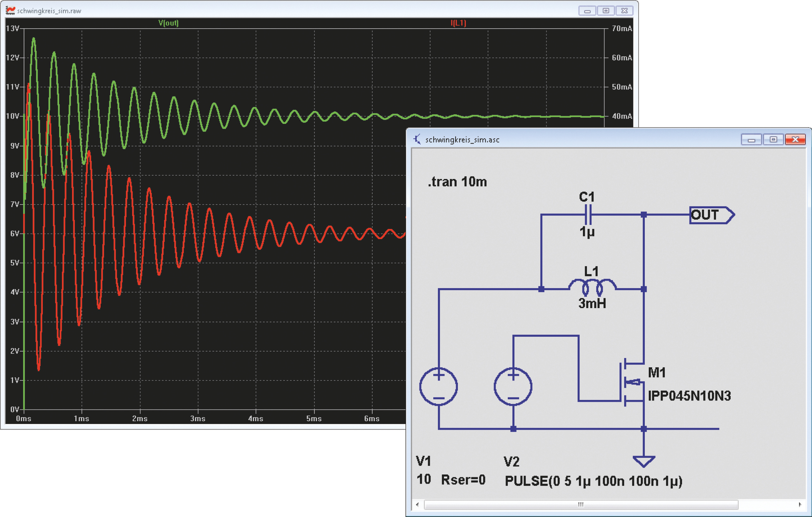Click the V(out) trace label
Image resolution: width=812 pixels, height=517 pixels.
coord(168,23)
